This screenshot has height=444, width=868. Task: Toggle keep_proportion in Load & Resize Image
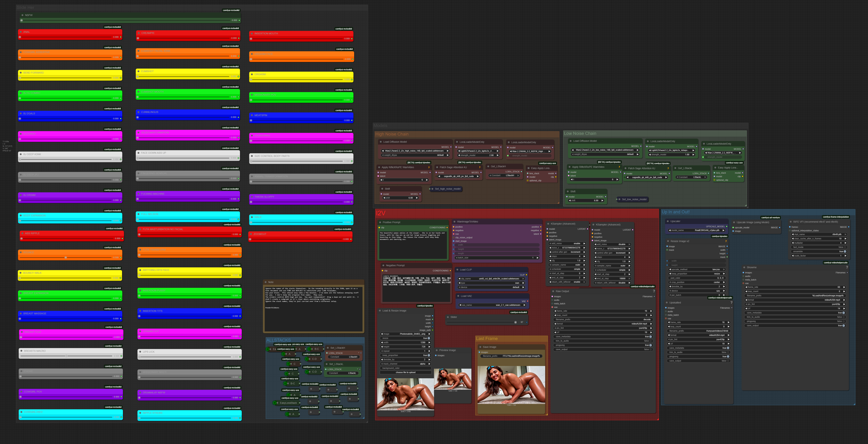pos(429,355)
